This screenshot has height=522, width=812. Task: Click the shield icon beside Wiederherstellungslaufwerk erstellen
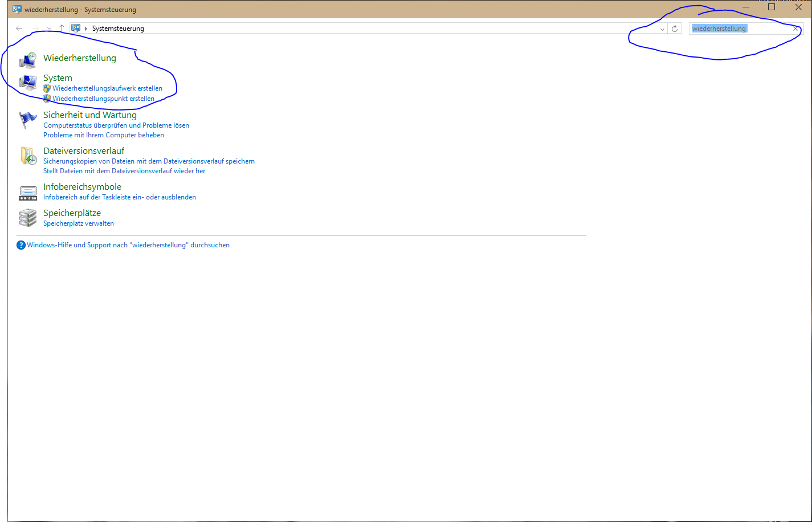click(47, 88)
